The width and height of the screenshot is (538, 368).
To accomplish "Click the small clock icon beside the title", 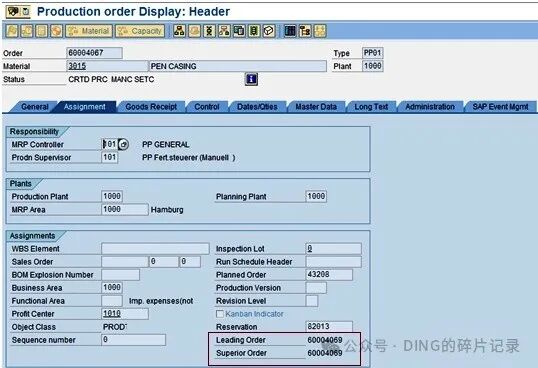I will 26,12.
